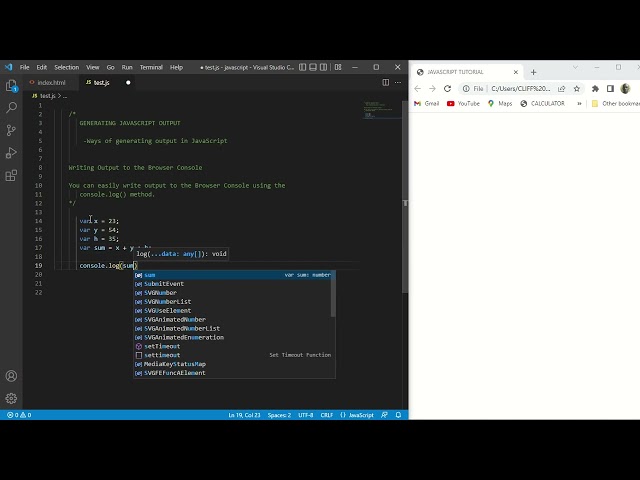The width and height of the screenshot is (640, 480).
Task: Switch to the index.html editor tab
Action: (x=51, y=82)
